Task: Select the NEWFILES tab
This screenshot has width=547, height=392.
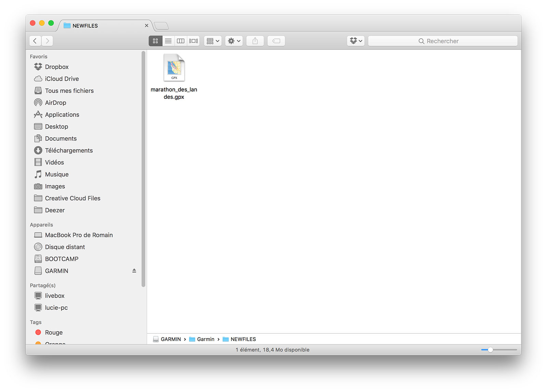Action: click(103, 26)
